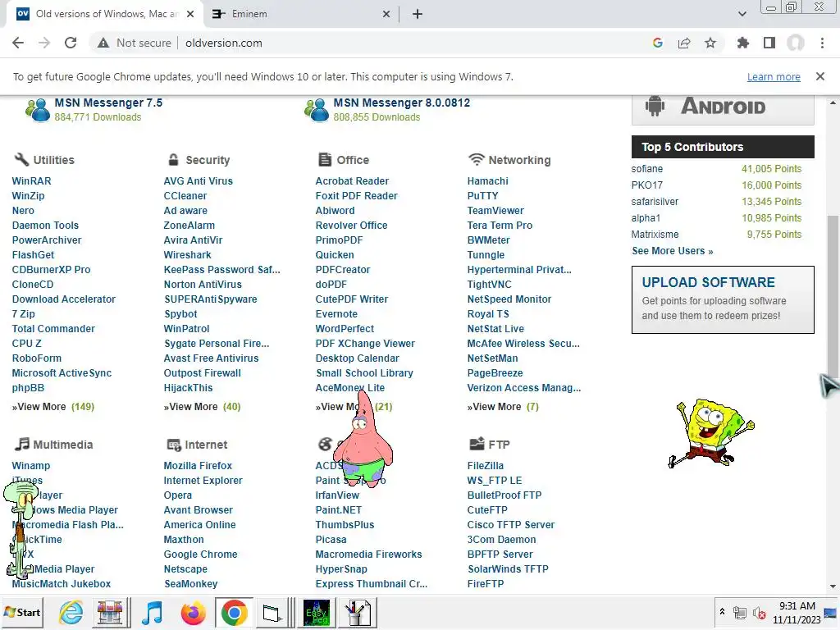The width and height of the screenshot is (840, 630).
Task: Open the Evernote link
Action: point(336,314)
